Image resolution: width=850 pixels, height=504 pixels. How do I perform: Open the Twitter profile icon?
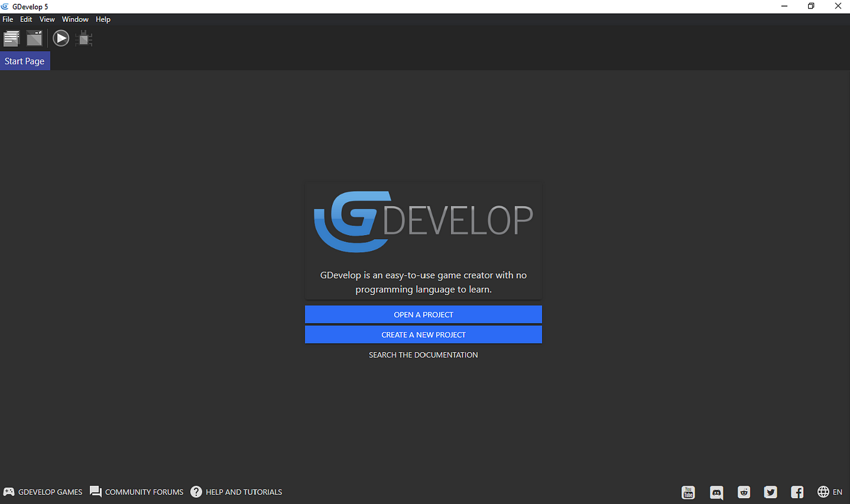(x=770, y=492)
